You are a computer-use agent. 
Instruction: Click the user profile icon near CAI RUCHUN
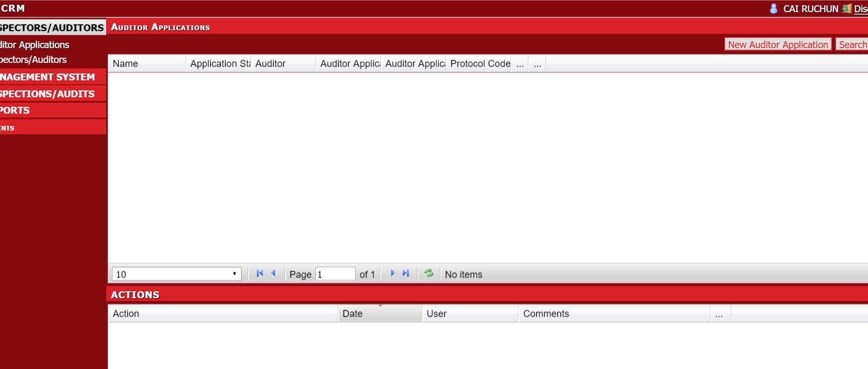(773, 8)
